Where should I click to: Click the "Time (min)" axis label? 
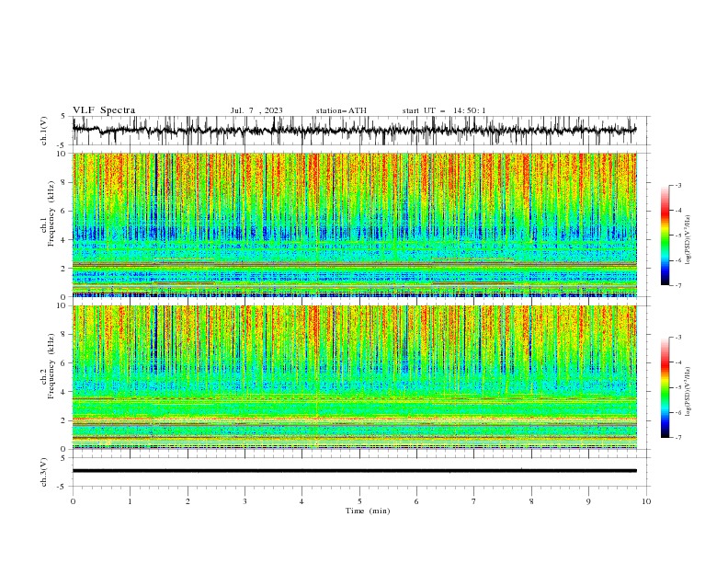(368, 511)
